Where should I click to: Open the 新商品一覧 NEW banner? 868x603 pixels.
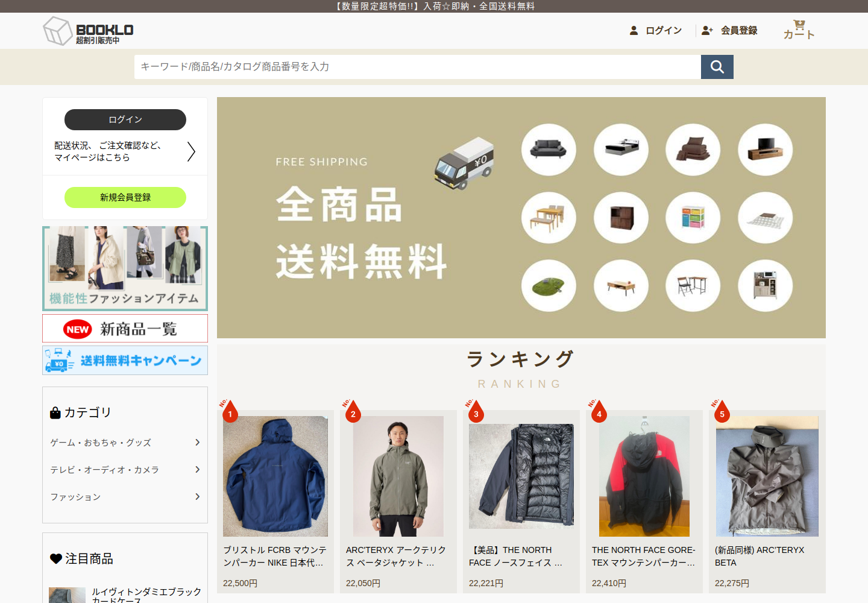tap(125, 329)
